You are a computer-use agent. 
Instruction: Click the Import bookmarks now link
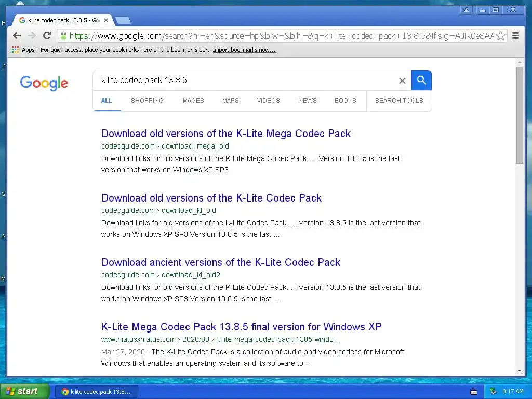coord(244,50)
